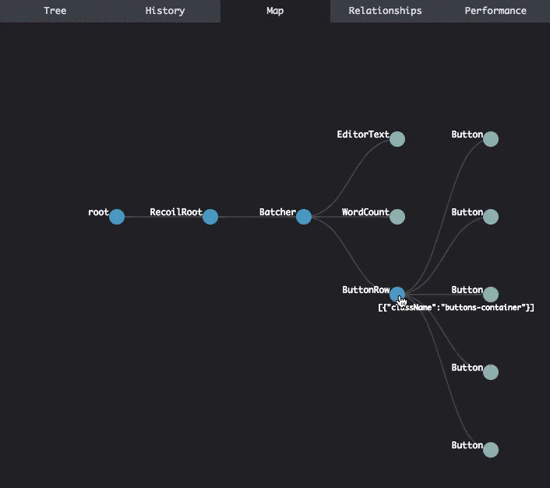Viewport: 550px width, 488px height.
Task: Open the Relationships tab
Action: tap(385, 11)
